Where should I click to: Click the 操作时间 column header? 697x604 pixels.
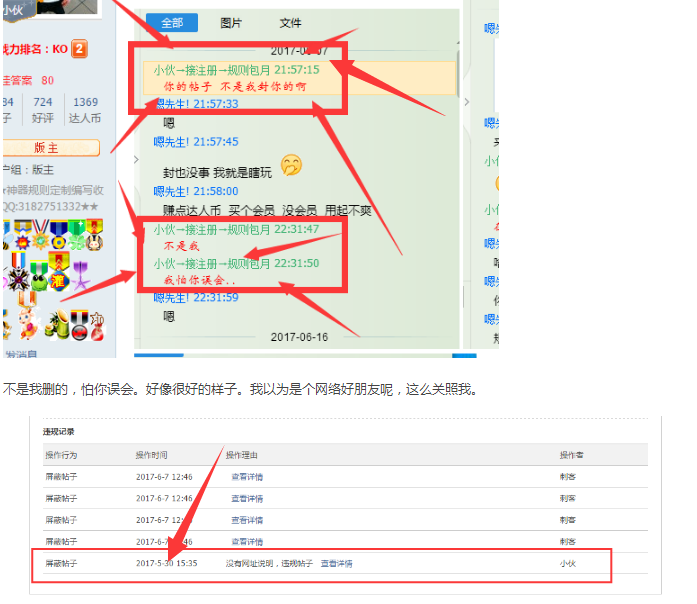click(152, 455)
